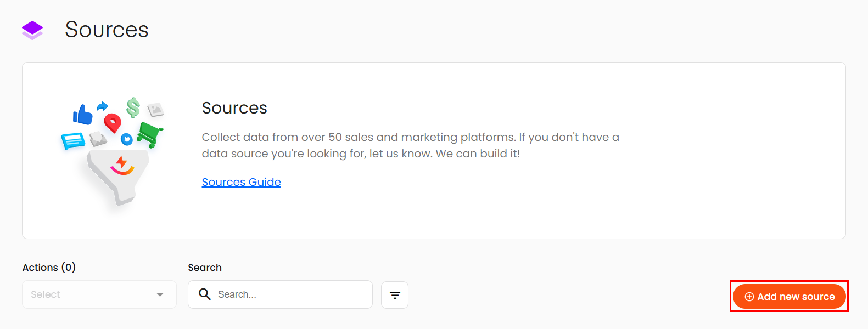This screenshot has height=329, width=868.
Task: Click the Sources page title heading
Action: pyautogui.click(x=107, y=30)
